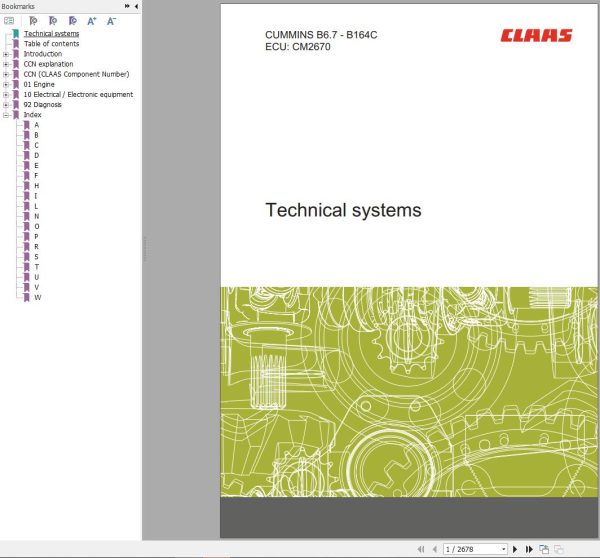This screenshot has height=558, width=600.
Task: Select CCN (CLAAS Component Number) bookmark
Action: pyautogui.click(x=76, y=74)
